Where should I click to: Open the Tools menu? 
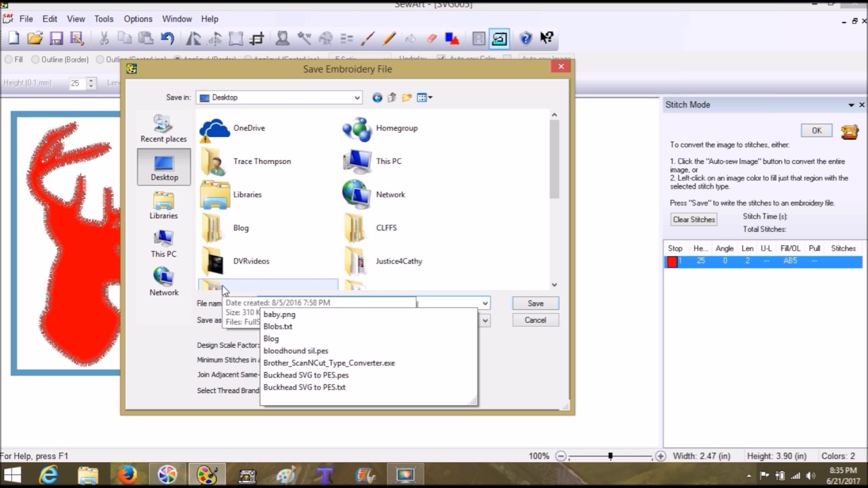tap(104, 19)
